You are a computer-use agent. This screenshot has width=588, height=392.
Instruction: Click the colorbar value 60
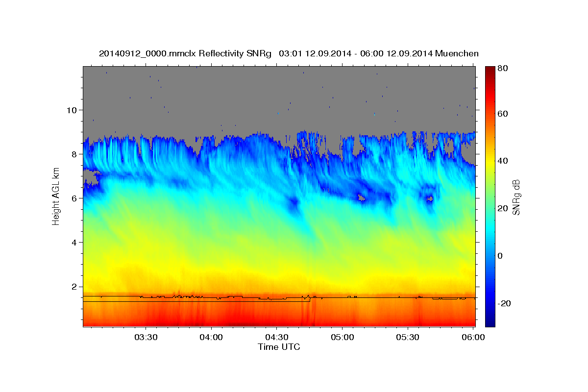[x=503, y=114]
